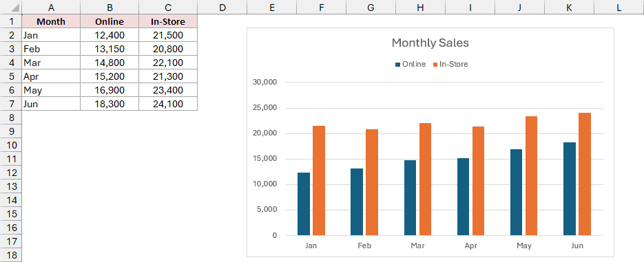The height and width of the screenshot is (262, 644).
Task: Select the blue Online bar for Jan
Action: click(304, 204)
